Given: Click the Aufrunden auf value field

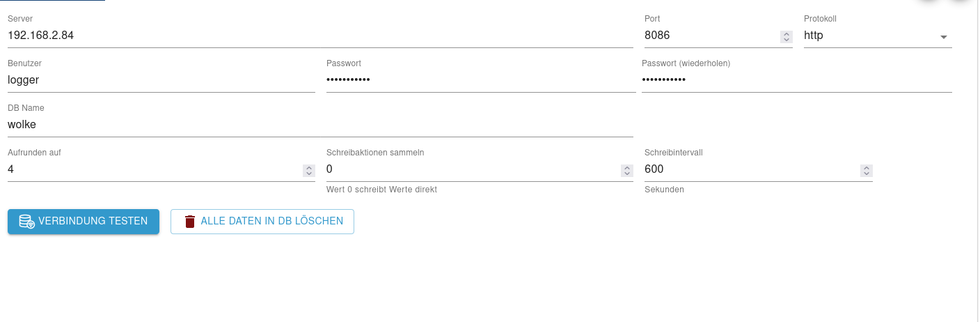Looking at the screenshot, I should pyautogui.click(x=153, y=169).
